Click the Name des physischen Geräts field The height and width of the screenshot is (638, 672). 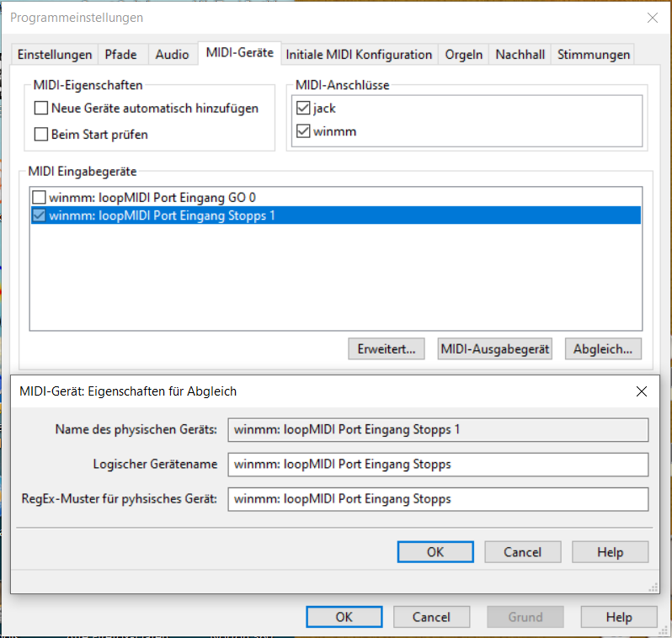click(438, 430)
